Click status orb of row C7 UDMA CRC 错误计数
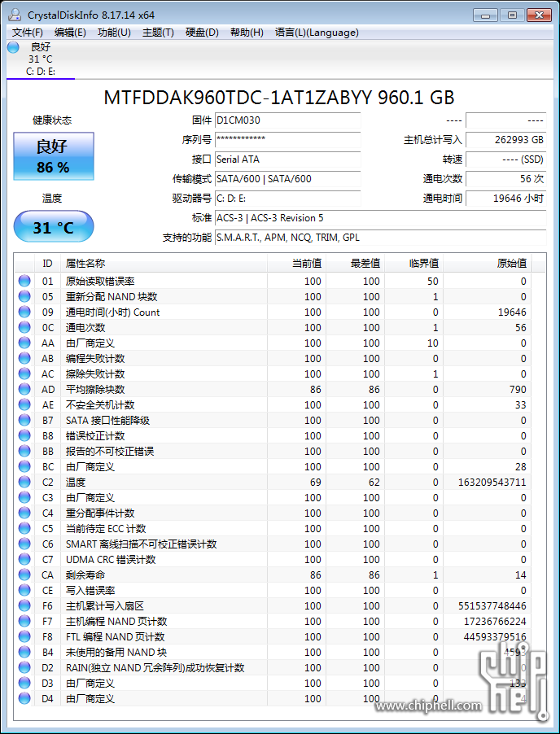The image size is (560, 734). (x=24, y=559)
